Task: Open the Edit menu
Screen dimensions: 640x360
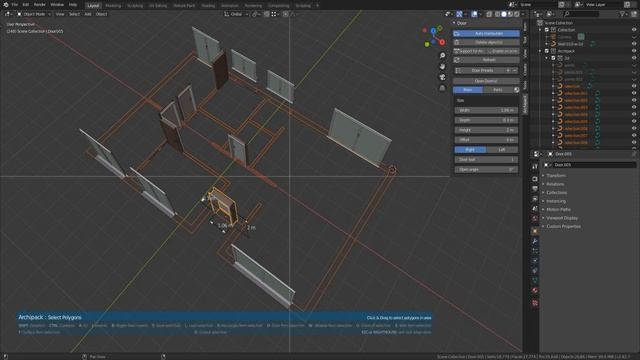Action: pos(26,4)
